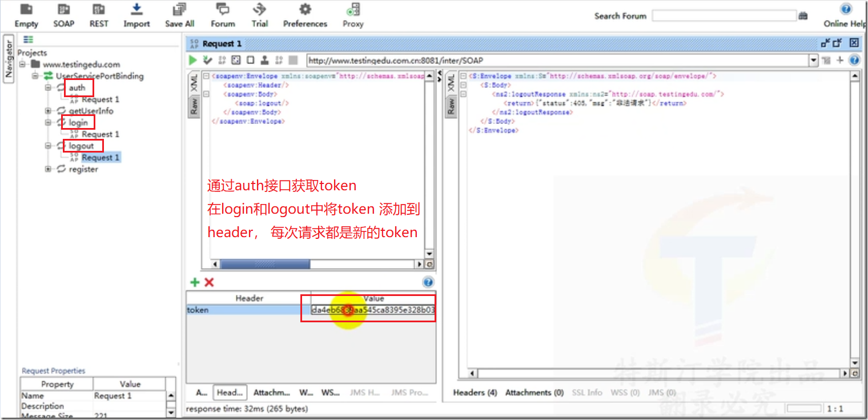Collapse the UserServicePortBinding node
Screen dimensions: 868x420
tap(35, 76)
